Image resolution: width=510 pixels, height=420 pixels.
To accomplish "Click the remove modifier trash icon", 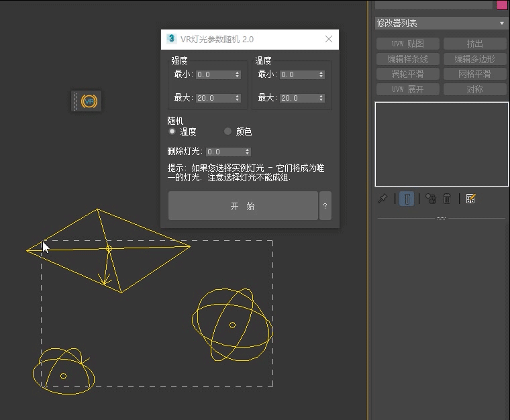I will coord(447,199).
